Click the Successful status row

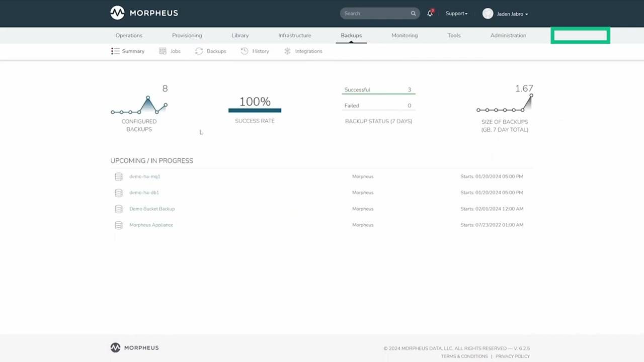[378, 89]
